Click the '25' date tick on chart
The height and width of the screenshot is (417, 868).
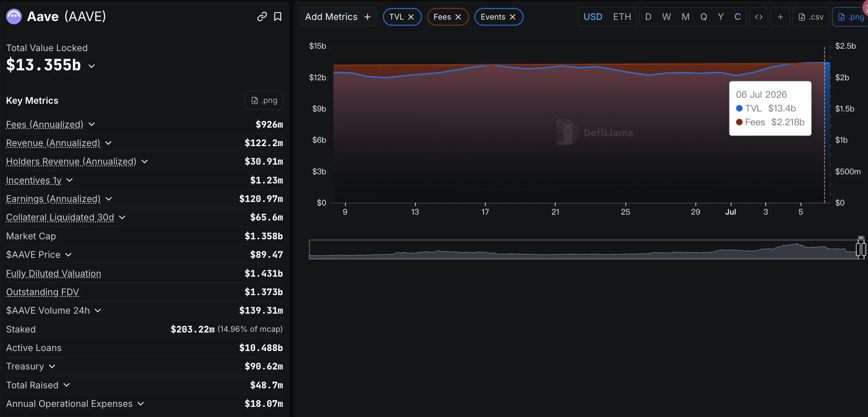(626, 212)
